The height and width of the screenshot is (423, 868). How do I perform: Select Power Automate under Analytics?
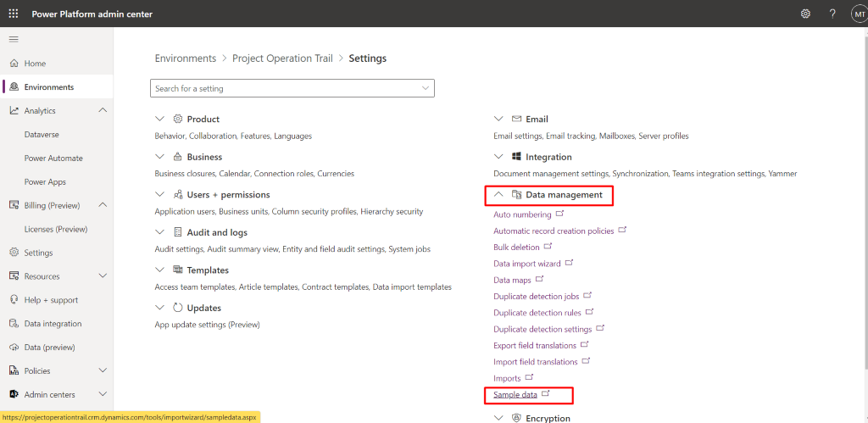tap(53, 158)
